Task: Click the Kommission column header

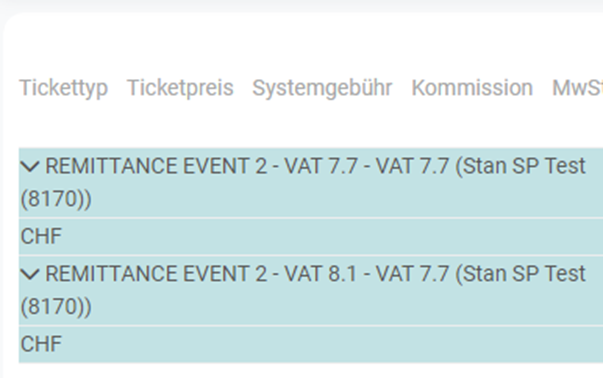Action: point(472,88)
